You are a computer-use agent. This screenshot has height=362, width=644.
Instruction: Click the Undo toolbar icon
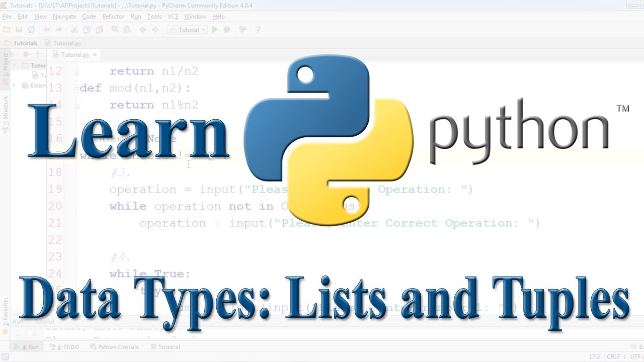(x=47, y=30)
